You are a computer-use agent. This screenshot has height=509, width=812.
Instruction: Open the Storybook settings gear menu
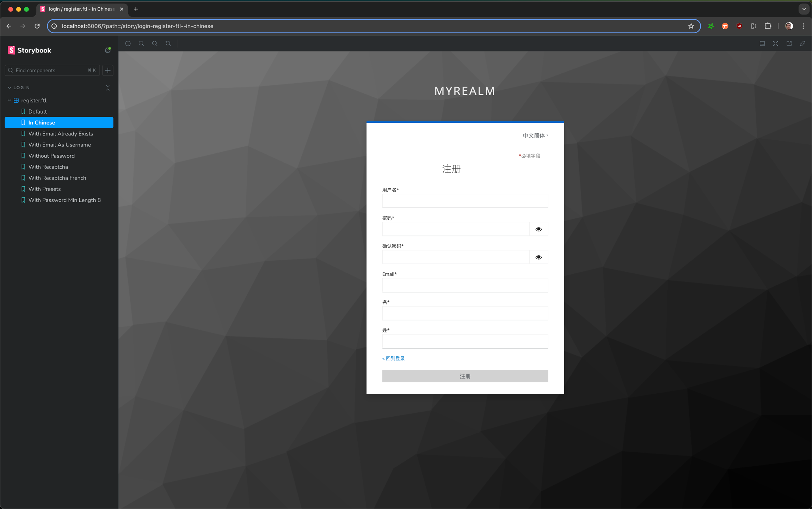click(108, 50)
